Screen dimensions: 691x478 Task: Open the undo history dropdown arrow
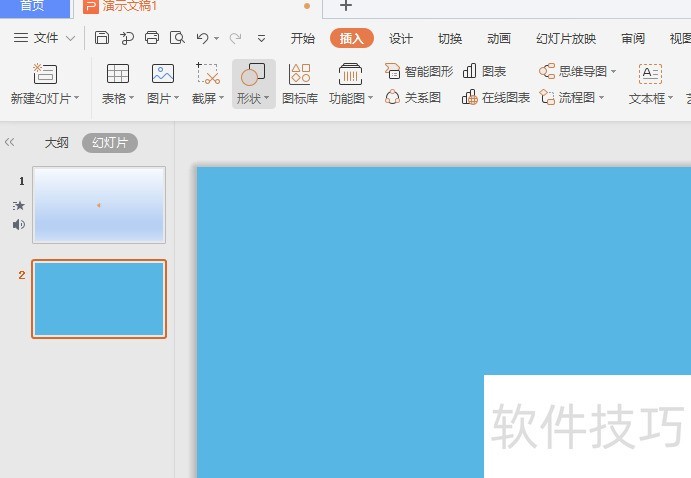[x=216, y=39]
